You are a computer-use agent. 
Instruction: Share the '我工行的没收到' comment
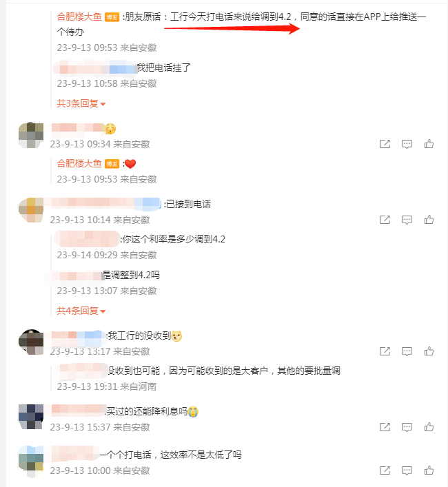[385, 351]
